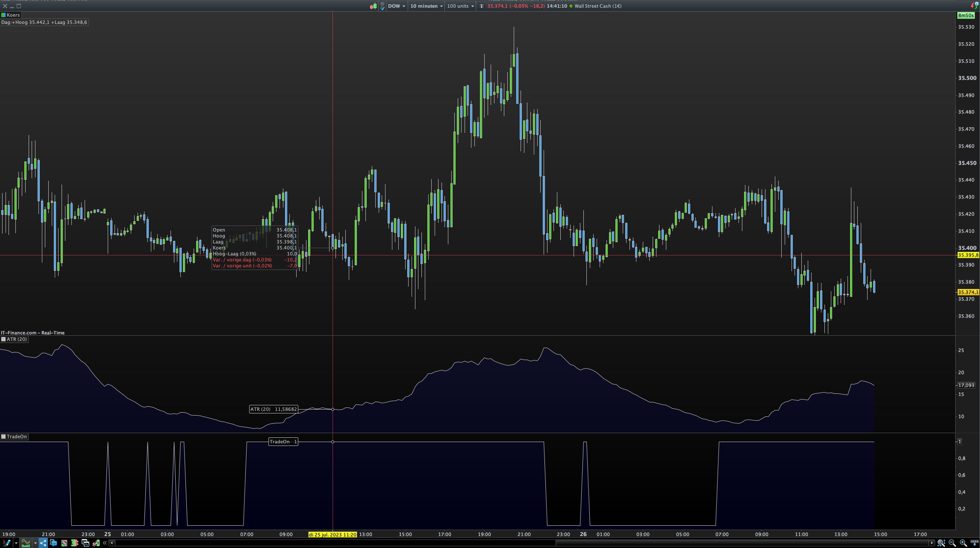This screenshot has height=548, width=980.
Task: Expand the 10 minuten timeframe dropdown
Action: (426, 6)
